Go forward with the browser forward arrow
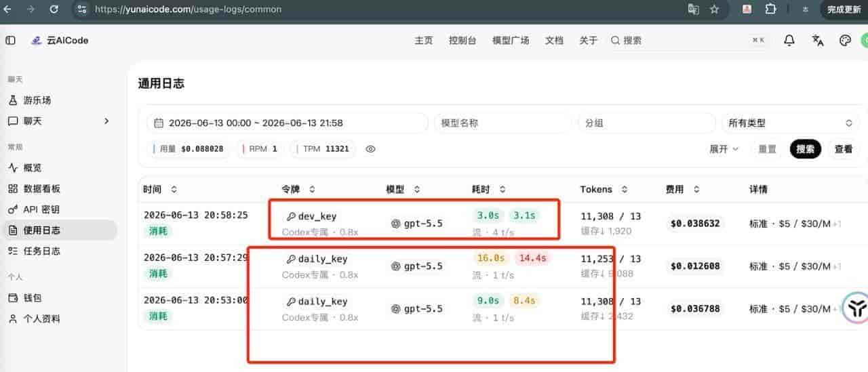 point(31,9)
